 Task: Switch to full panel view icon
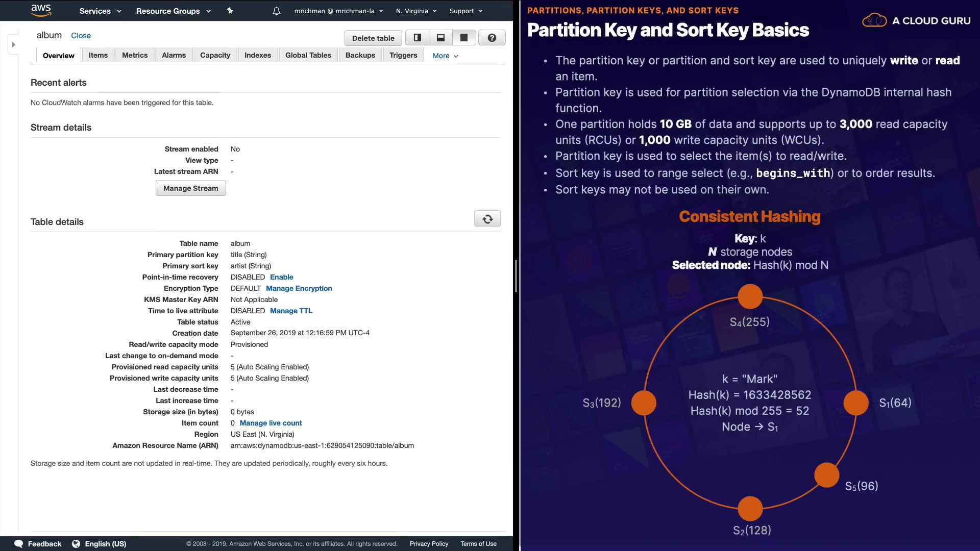pyautogui.click(x=464, y=38)
